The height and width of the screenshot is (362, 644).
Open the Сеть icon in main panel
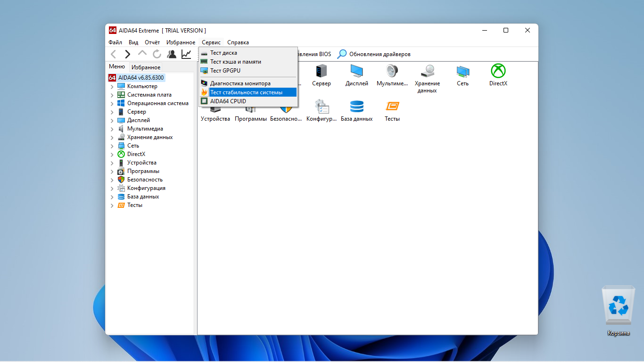[463, 71]
